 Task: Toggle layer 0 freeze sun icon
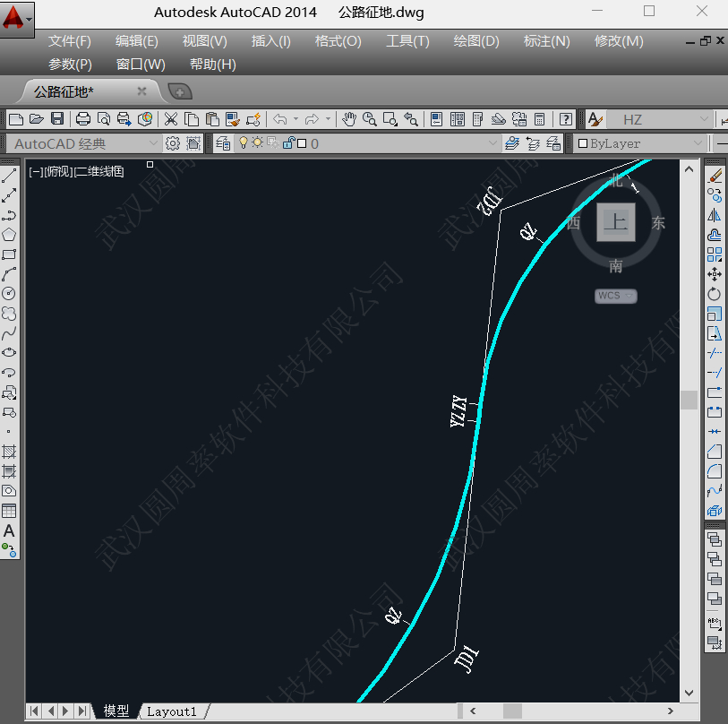coord(258,143)
